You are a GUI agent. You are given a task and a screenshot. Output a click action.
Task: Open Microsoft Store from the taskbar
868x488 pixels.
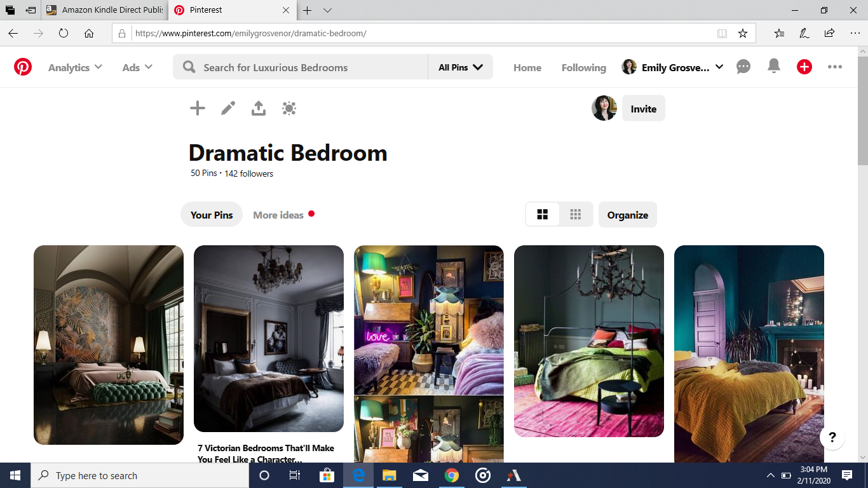[x=327, y=475]
